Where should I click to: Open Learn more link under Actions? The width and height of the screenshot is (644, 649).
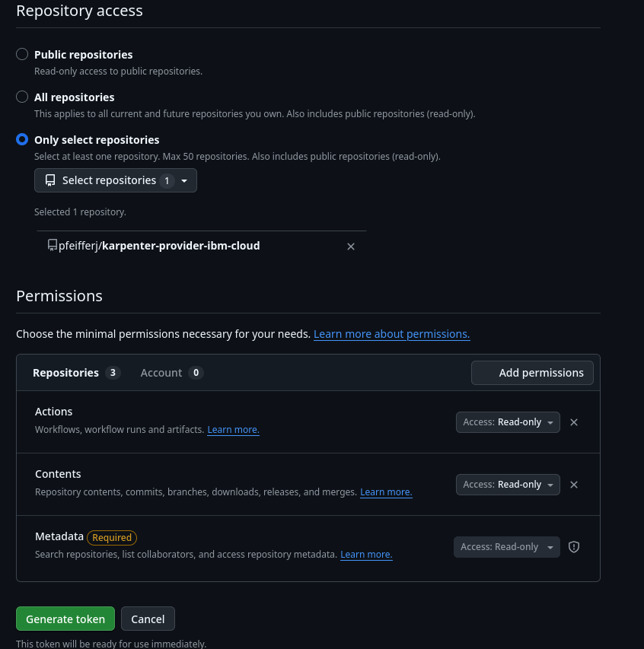coord(233,430)
